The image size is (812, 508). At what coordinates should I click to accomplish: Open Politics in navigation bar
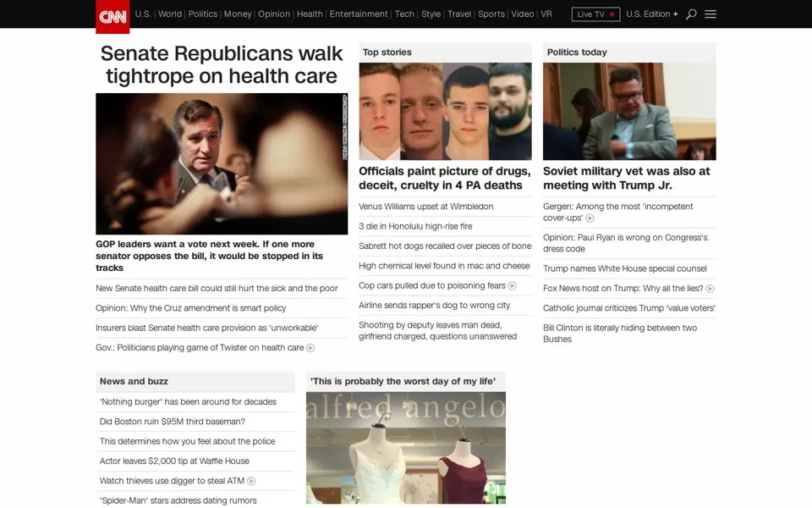click(x=203, y=14)
